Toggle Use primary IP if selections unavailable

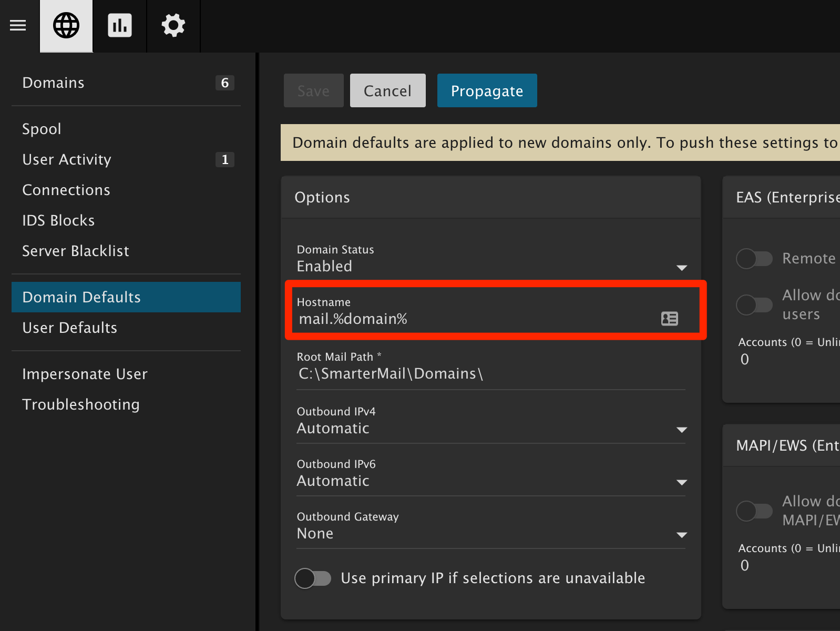313,578
